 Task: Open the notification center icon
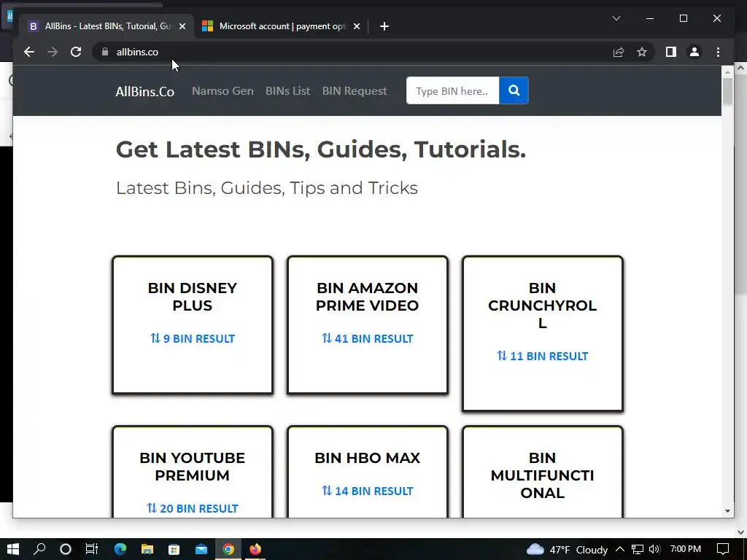click(723, 550)
